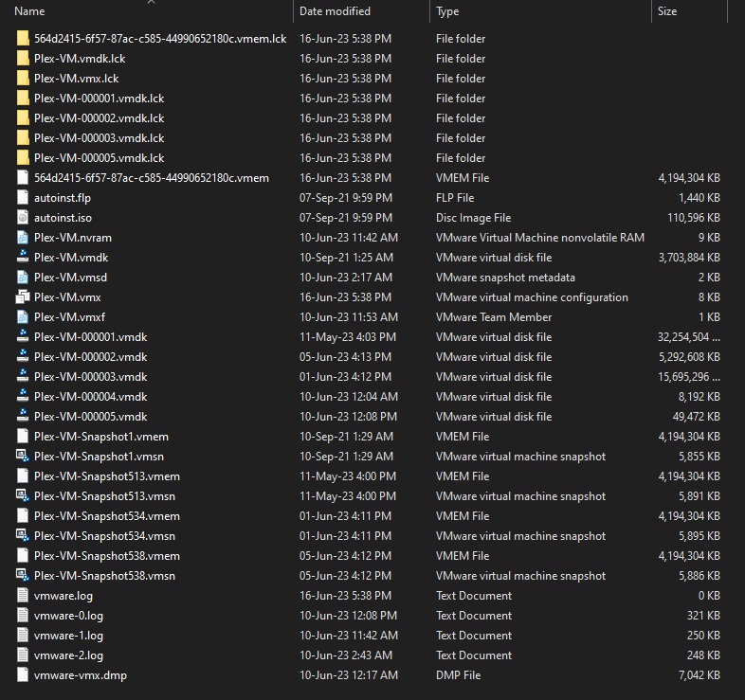Select the autoinst.flp file name
This screenshot has height=700, width=745.
(x=63, y=198)
